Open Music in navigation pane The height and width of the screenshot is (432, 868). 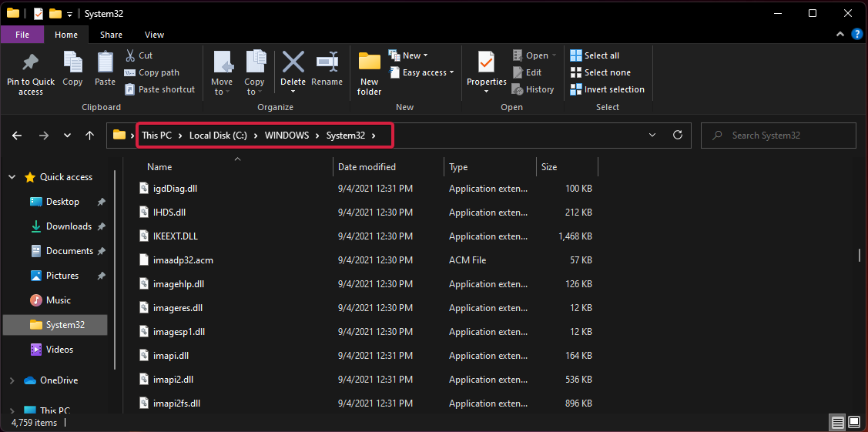click(x=58, y=300)
